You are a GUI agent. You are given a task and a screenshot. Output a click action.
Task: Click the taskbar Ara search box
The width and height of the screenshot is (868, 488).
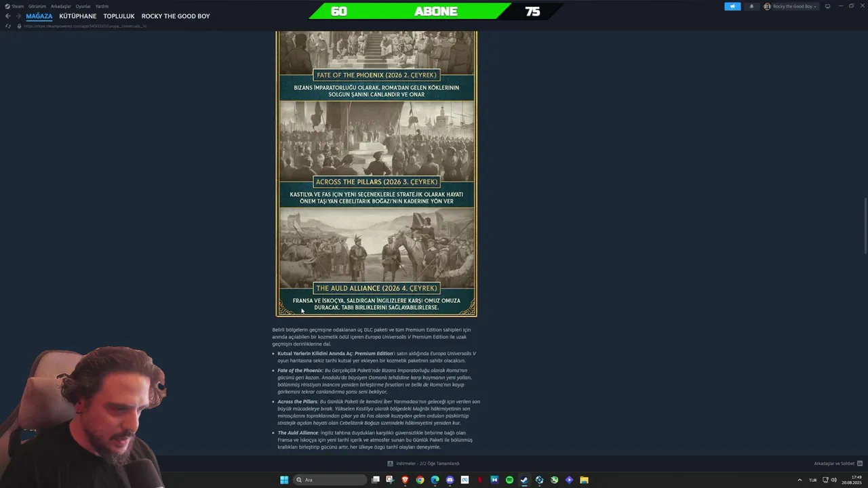[330, 480]
